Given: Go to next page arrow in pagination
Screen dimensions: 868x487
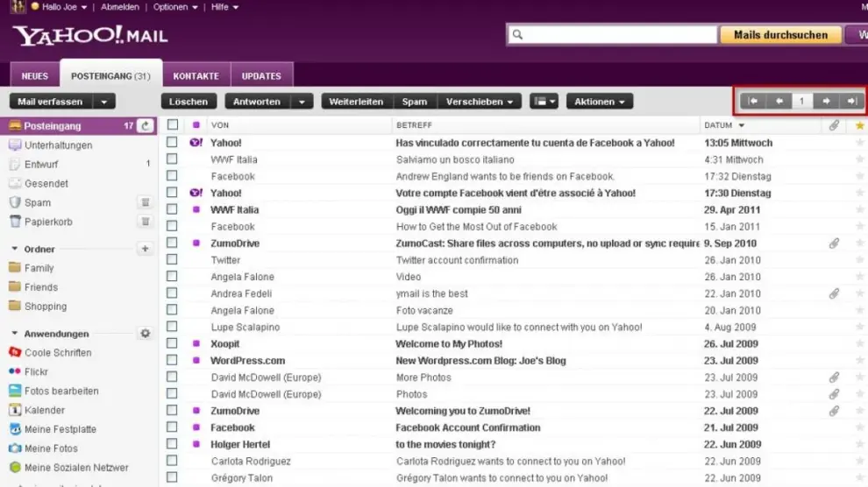Looking at the screenshot, I should pyautogui.click(x=826, y=102).
